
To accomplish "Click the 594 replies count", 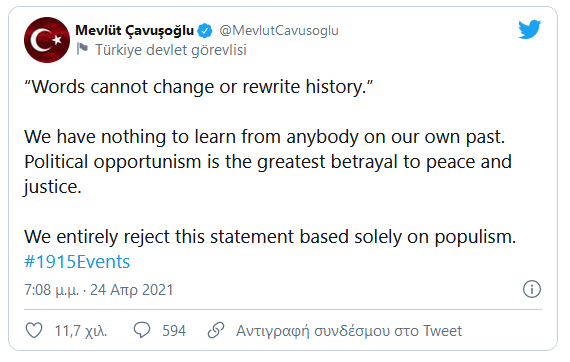I will click(174, 331).
